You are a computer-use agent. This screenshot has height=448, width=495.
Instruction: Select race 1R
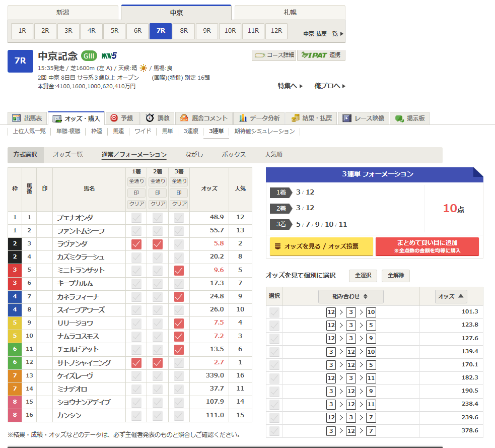22,31
